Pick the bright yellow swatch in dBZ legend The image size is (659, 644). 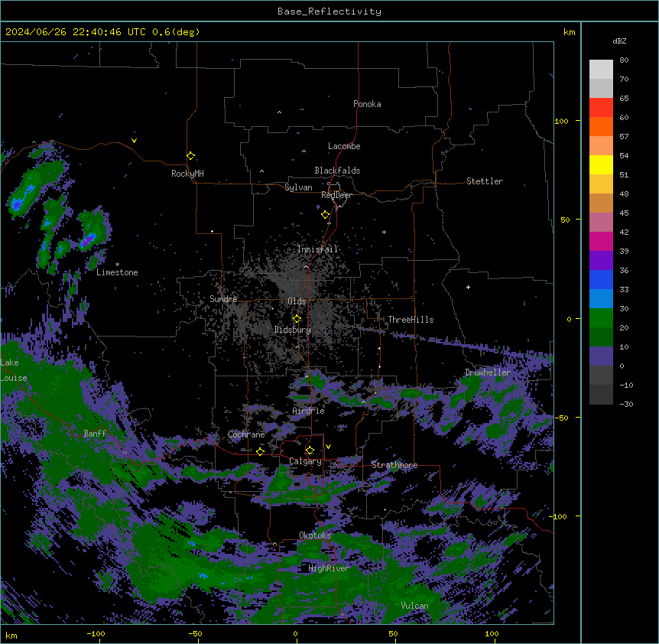click(601, 164)
